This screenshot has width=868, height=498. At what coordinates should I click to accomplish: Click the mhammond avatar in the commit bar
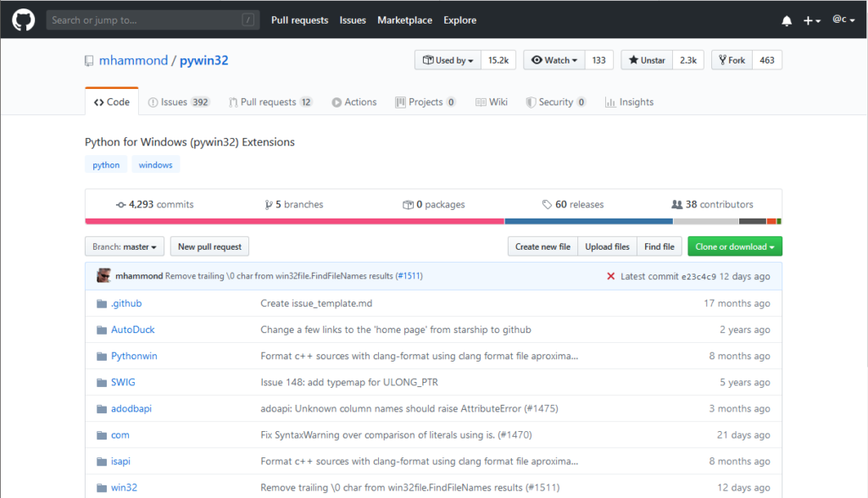click(x=103, y=275)
